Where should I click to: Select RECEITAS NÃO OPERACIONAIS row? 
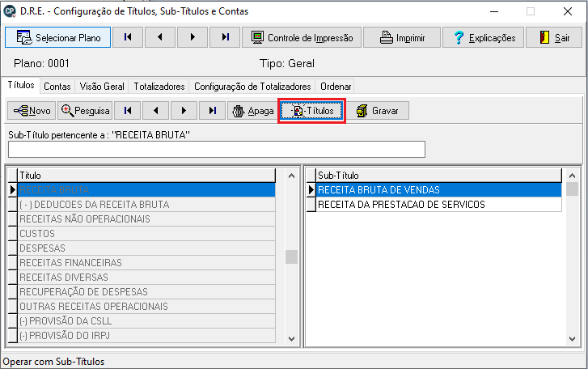(x=146, y=219)
